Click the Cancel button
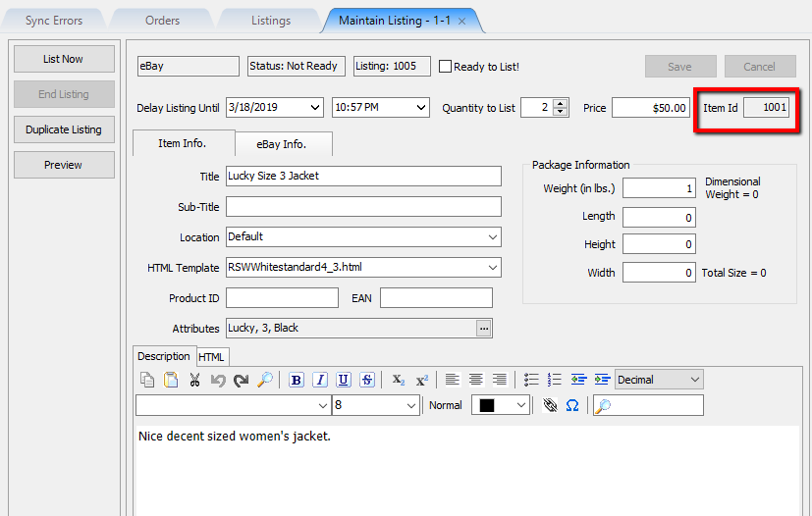This screenshot has height=516, width=812. pyautogui.click(x=760, y=67)
